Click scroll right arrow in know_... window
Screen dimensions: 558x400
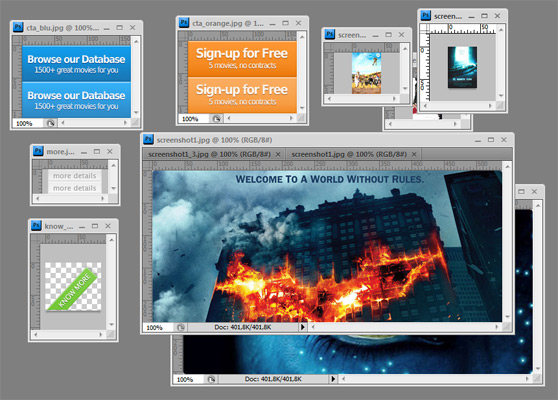click(x=101, y=335)
